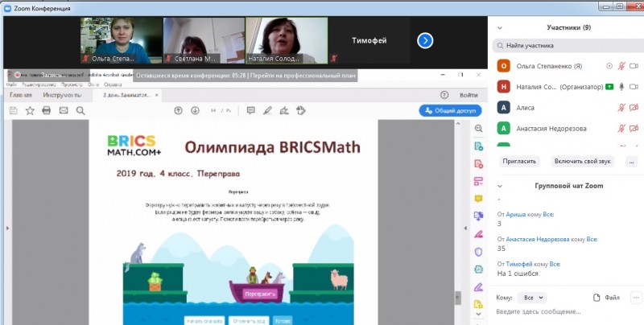Click the print icon in Acrobat toolbar
The image size is (644, 325).
(x=47, y=110)
